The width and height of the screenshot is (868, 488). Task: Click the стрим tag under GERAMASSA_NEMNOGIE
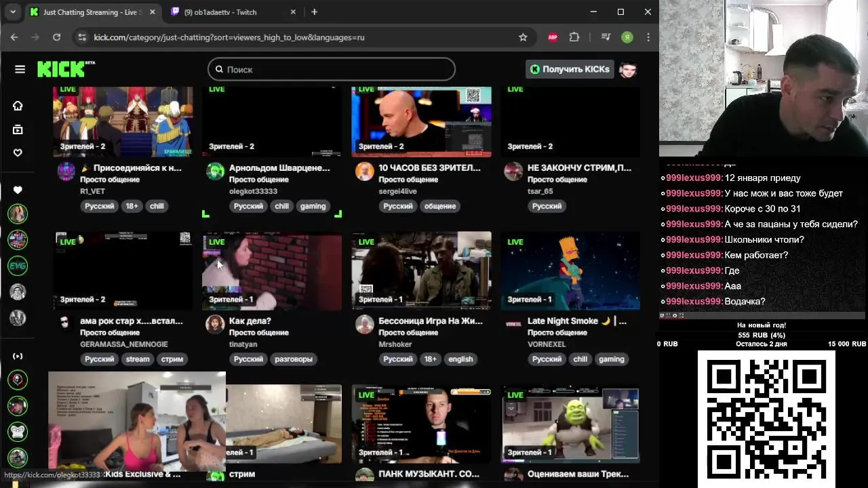(x=172, y=359)
